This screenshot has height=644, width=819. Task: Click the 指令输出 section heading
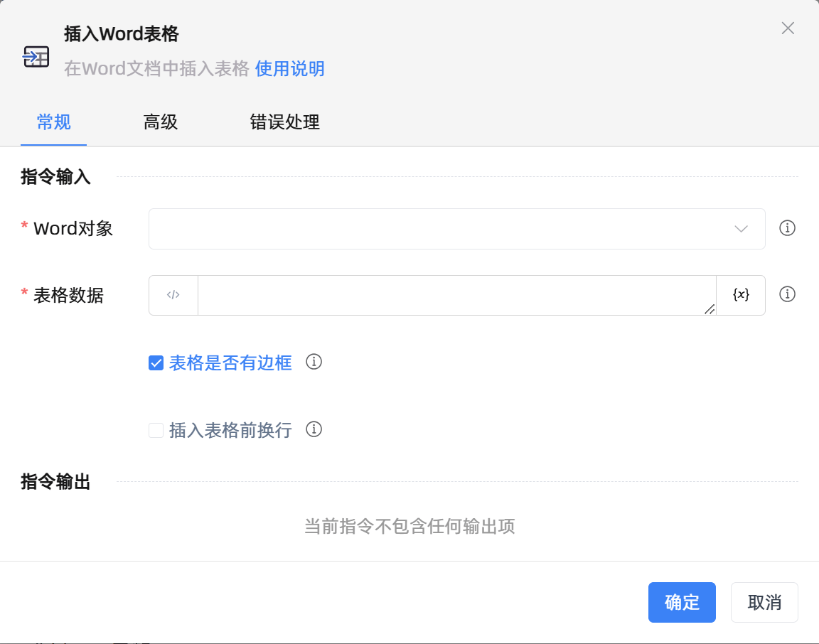coord(55,481)
